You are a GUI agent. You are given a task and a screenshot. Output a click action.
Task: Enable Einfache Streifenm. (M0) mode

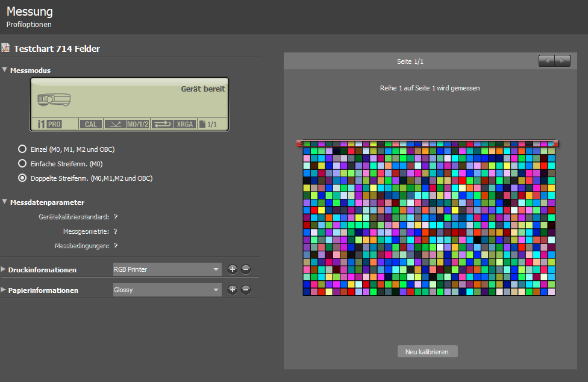[x=22, y=163]
